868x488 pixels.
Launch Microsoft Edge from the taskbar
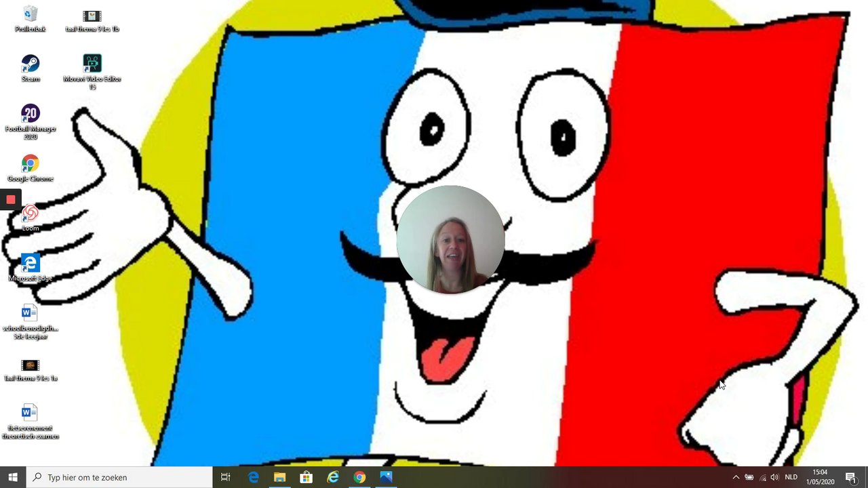tap(253, 477)
